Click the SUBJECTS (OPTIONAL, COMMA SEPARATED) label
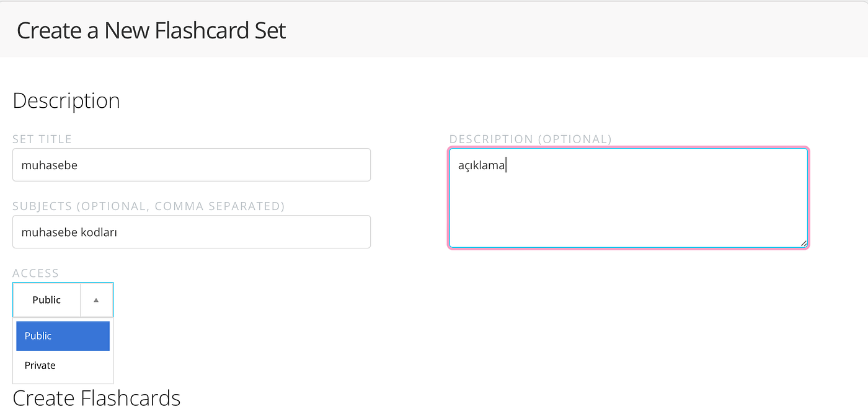This screenshot has width=868, height=417. click(149, 206)
